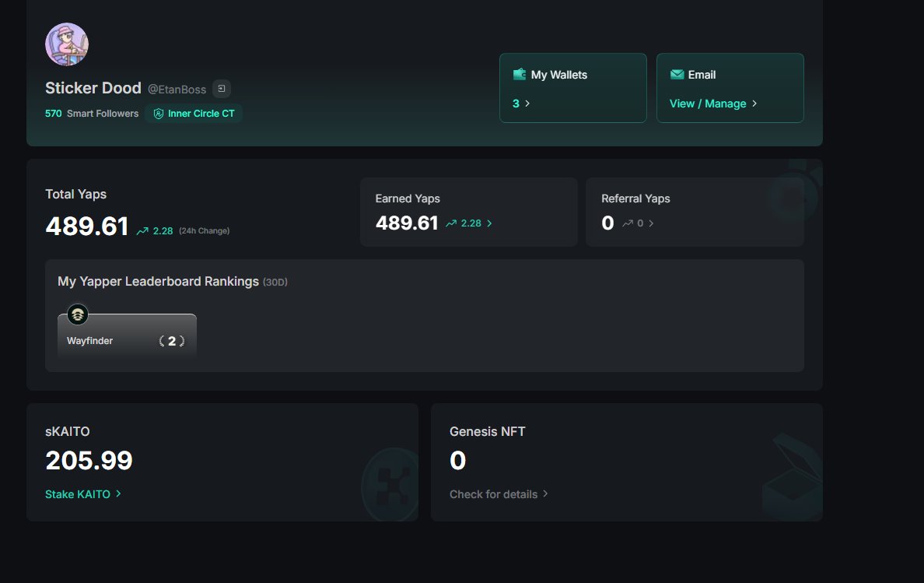The image size is (924, 583).
Task: Click the Total Yaps trend arrow icon
Action: (x=142, y=231)
